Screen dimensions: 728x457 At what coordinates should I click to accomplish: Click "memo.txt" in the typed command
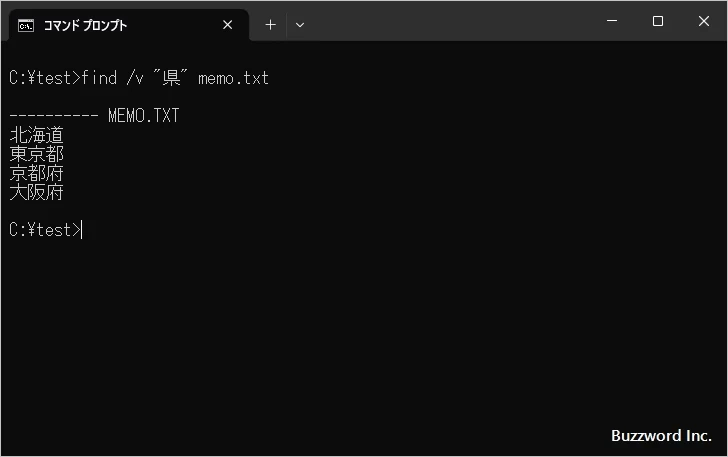pyautogui.click(x=234, y=78)
